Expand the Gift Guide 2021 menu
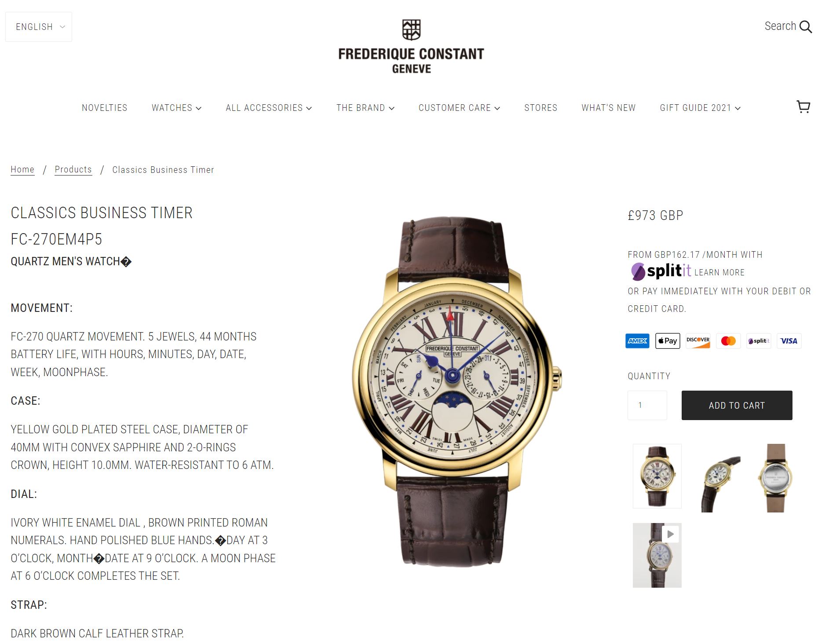The width and height of the screenshot is (818, 644). coord(700,108)
